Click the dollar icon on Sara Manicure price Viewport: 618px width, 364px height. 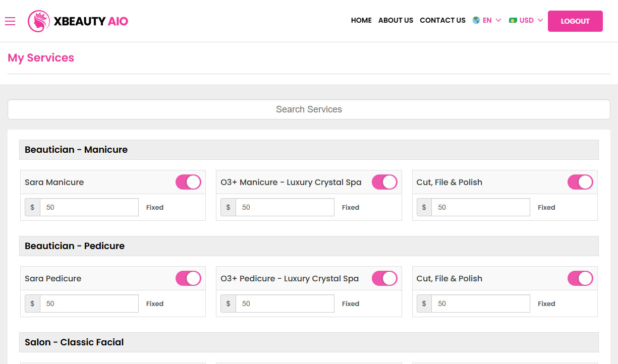32,207
